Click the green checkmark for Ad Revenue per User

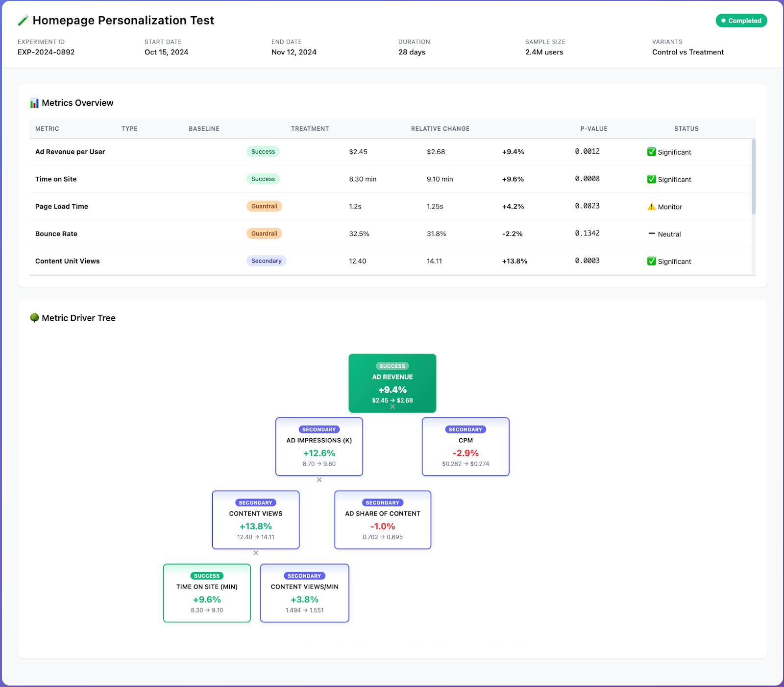(x=651, y=152)
